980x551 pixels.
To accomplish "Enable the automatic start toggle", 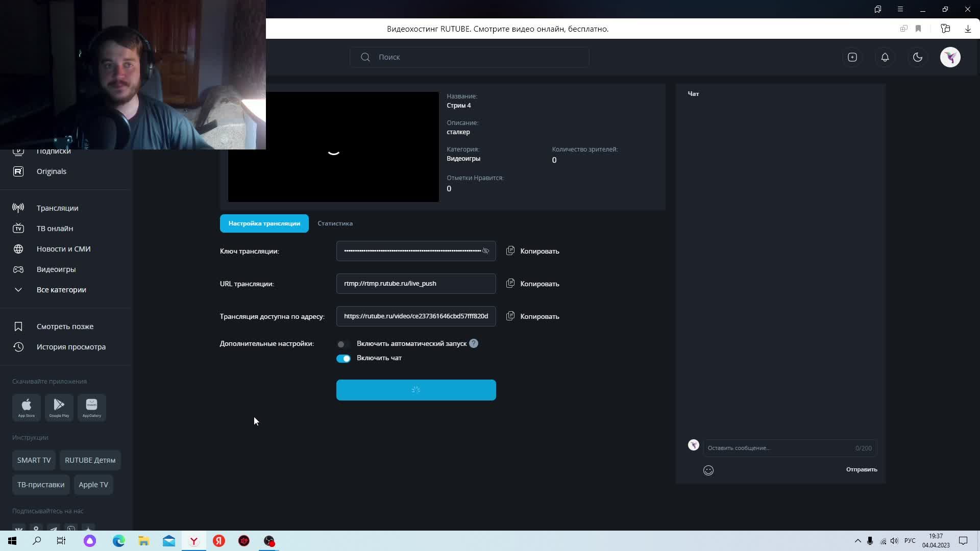I will (x=343, y=344).
